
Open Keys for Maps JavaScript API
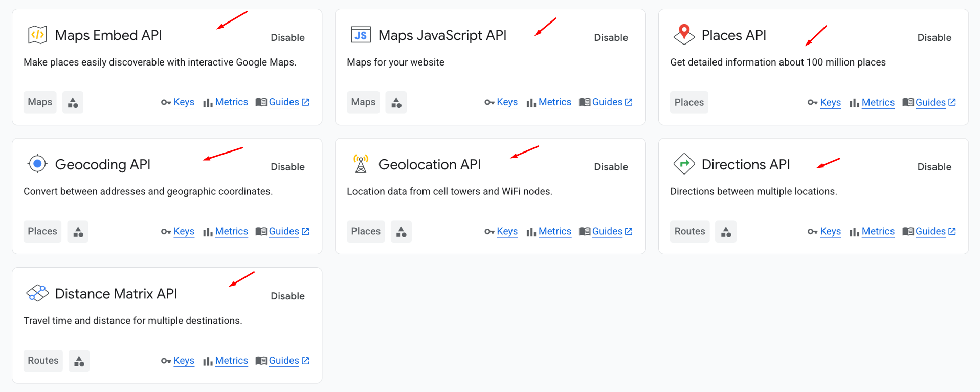pos(507,102)
